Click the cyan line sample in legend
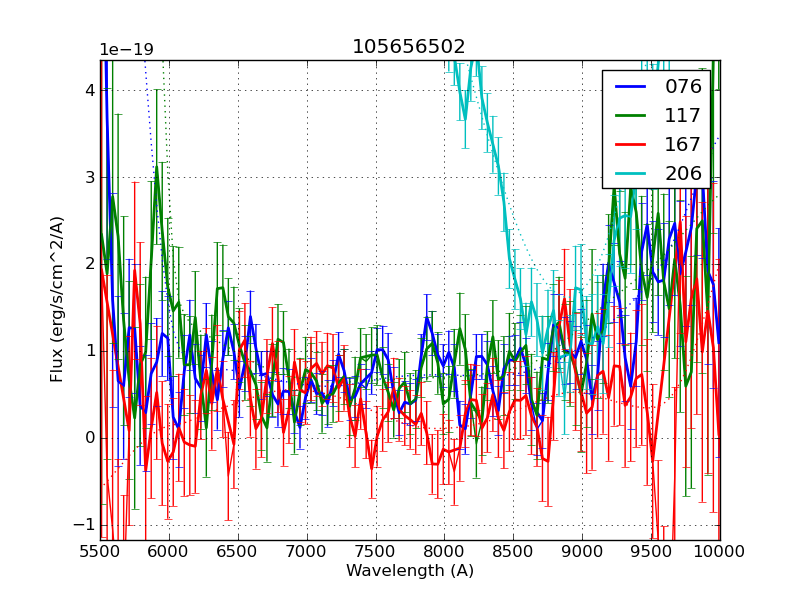The width and height of the screenshot is (800, 600). (x=630, y=173)
